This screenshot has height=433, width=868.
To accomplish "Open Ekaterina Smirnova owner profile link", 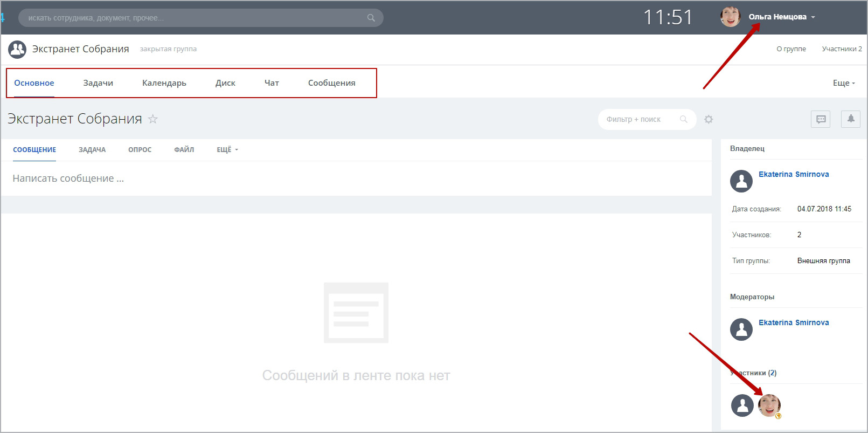I will pos(793,174).
